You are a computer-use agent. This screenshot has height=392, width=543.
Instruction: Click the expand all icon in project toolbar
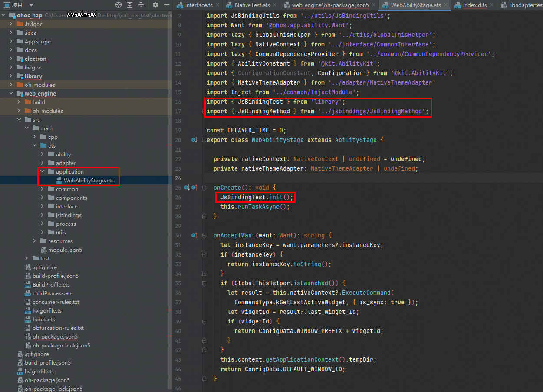pos(130,5)
